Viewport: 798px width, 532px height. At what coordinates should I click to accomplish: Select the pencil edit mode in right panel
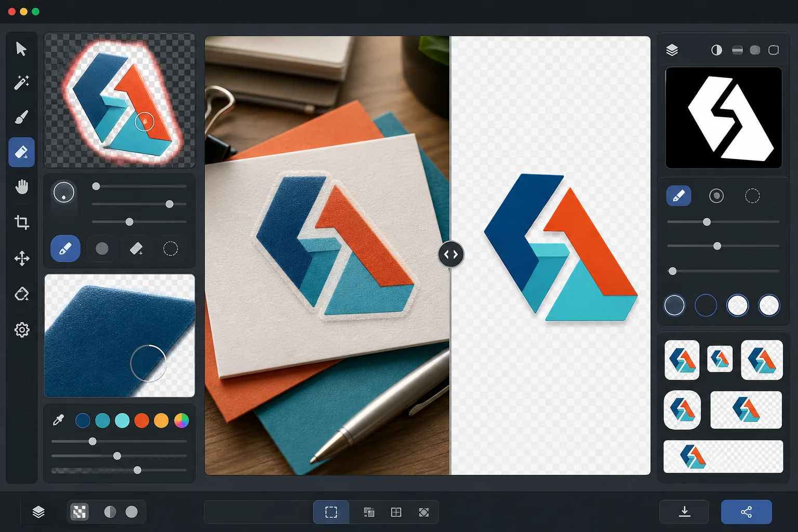(x=679, y=196)
